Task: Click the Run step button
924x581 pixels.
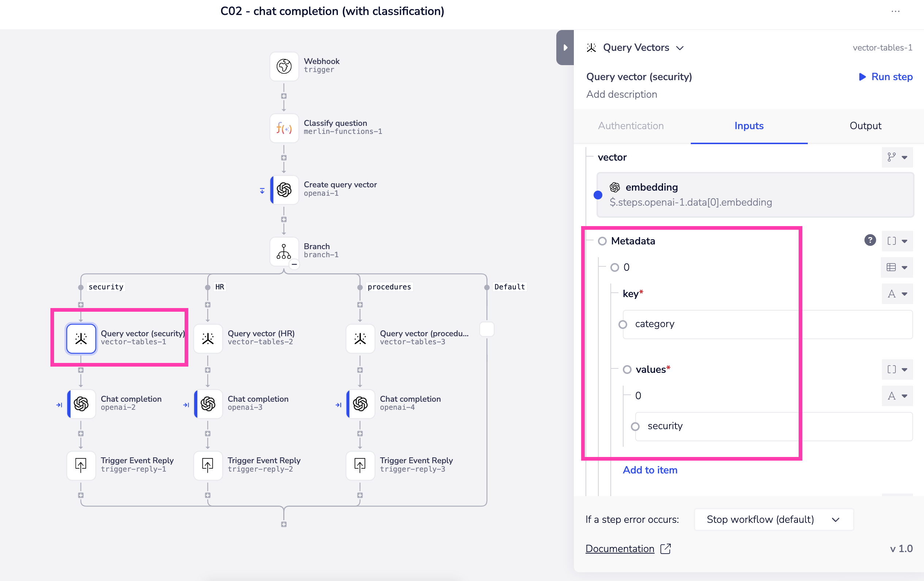Action: (886, 77)
